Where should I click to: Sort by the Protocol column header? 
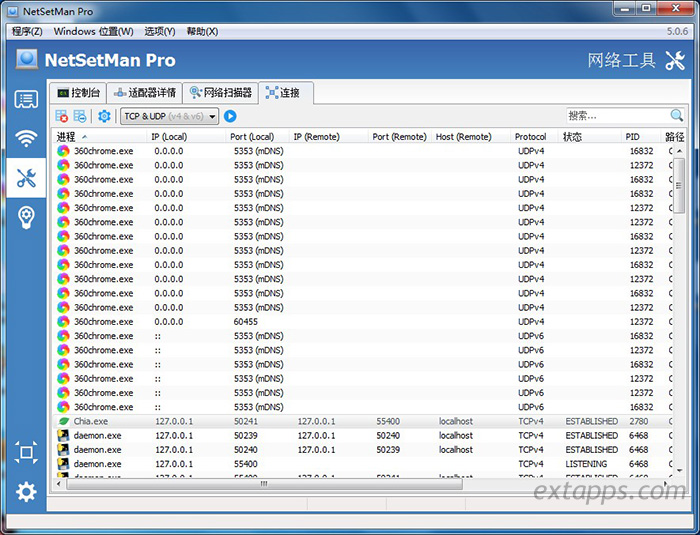pyautogui.click(x=535, y=137)
